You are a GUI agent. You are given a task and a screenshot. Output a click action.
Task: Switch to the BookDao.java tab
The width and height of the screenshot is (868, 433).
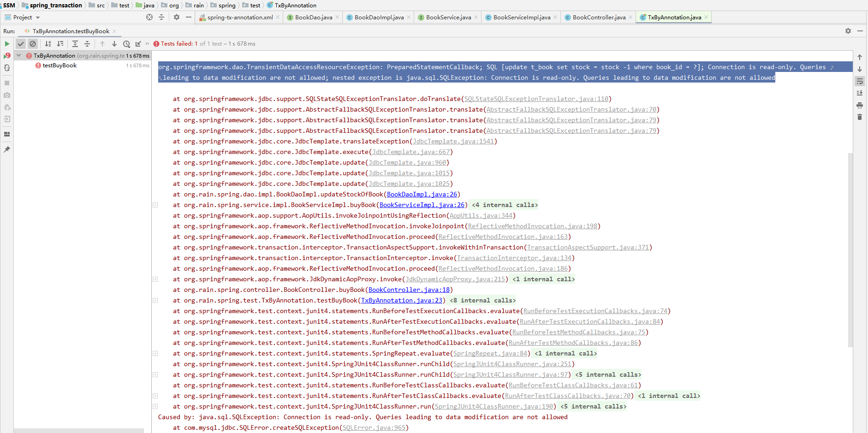[x=313, y=18]
